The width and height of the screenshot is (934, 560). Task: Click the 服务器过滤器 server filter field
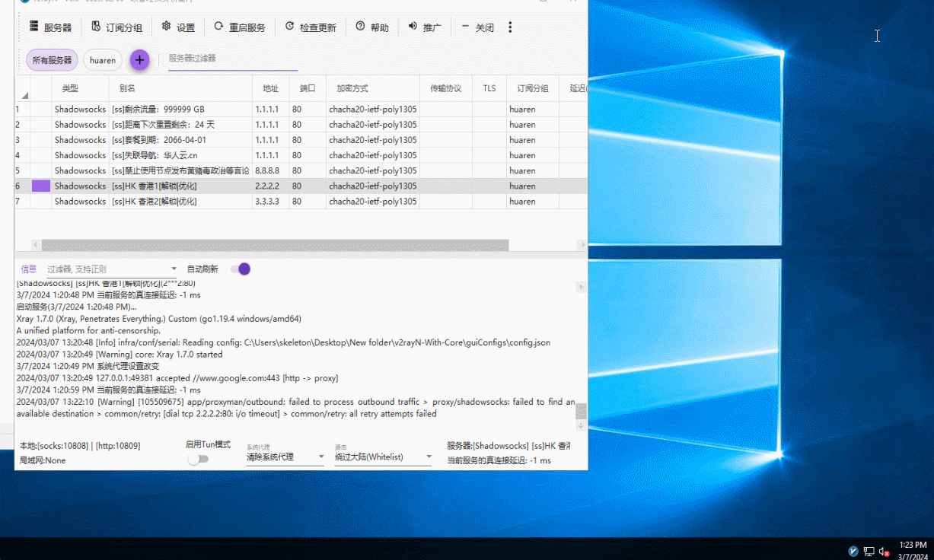click(222, 59)
